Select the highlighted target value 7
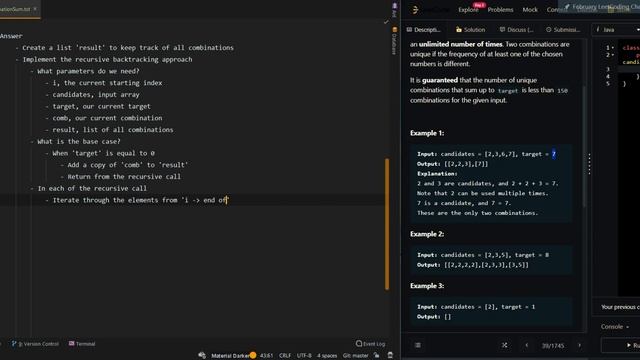 (x=553, y=154)
